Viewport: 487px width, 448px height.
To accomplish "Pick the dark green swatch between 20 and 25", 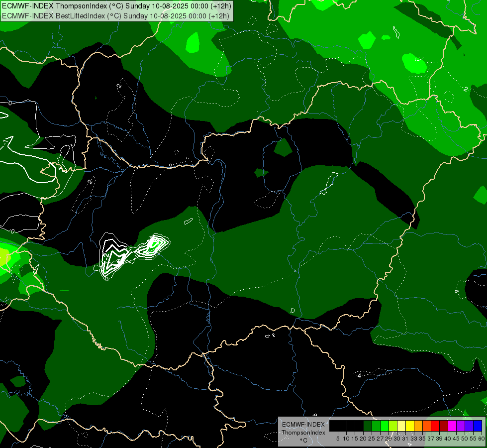I will 368,426.
